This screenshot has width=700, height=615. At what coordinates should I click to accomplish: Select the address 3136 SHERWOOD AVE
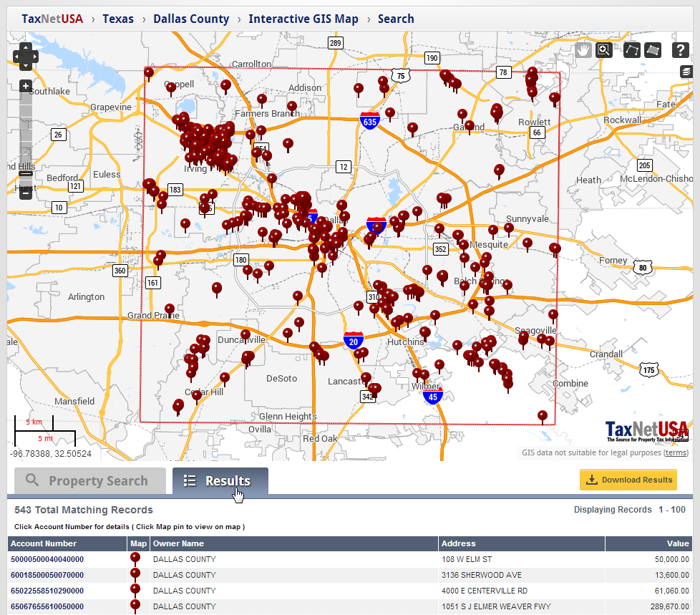tap(482, 575)
